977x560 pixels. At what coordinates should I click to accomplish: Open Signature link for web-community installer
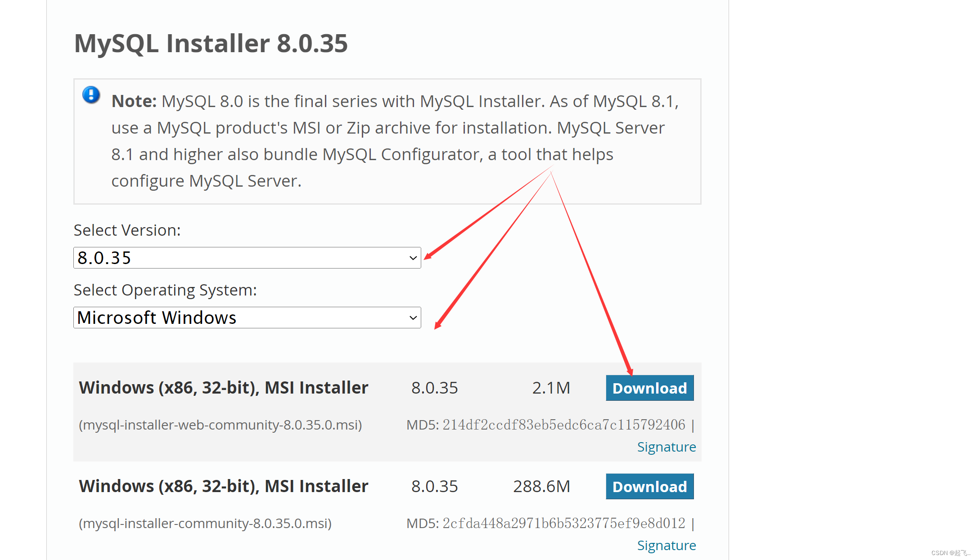[x=666, y=447]
